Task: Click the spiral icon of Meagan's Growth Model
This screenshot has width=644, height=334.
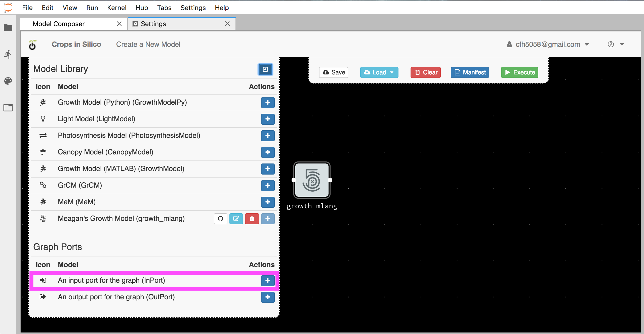Action: (43, 218)
